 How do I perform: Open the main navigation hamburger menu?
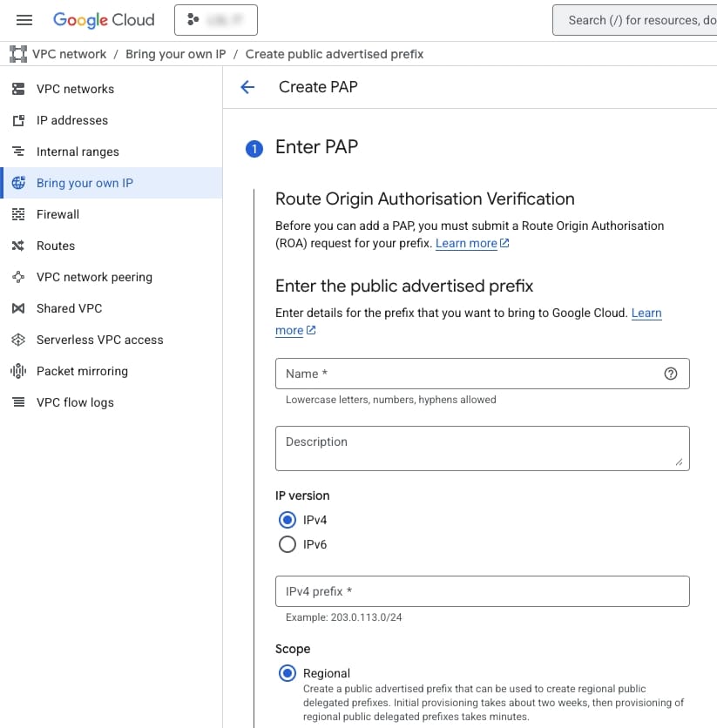pyautogui.click(x=24, y=20)
